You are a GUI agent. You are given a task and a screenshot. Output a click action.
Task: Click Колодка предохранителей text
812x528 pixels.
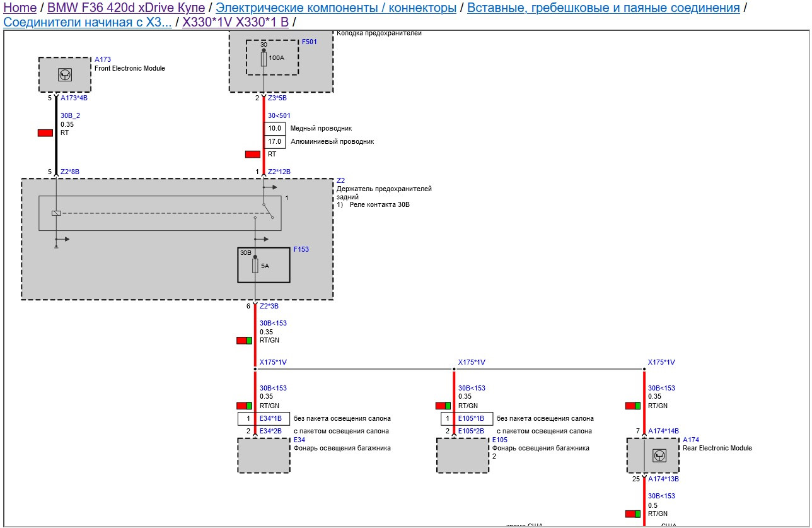[380, 33]
